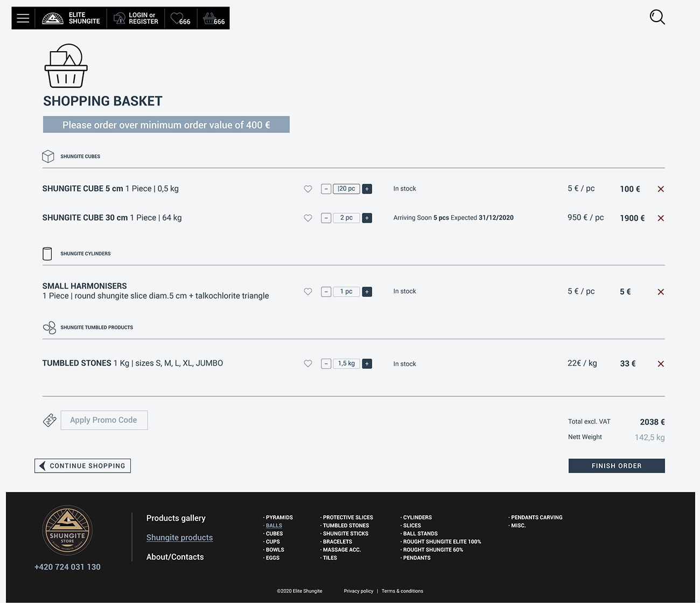Click the Elite Shungite logo in header
The height and width of the screenshot is (603, 700).
[71, 18]
